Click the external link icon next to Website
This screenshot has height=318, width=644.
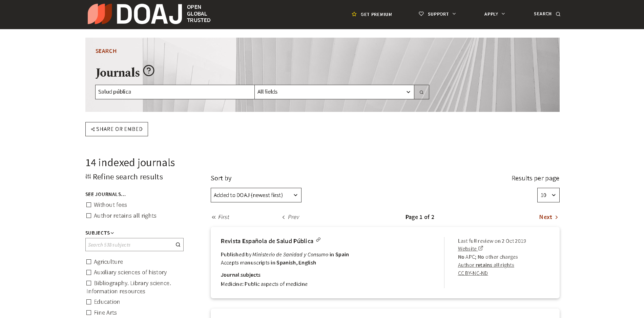pyautogui.click(x=481, y=248)
